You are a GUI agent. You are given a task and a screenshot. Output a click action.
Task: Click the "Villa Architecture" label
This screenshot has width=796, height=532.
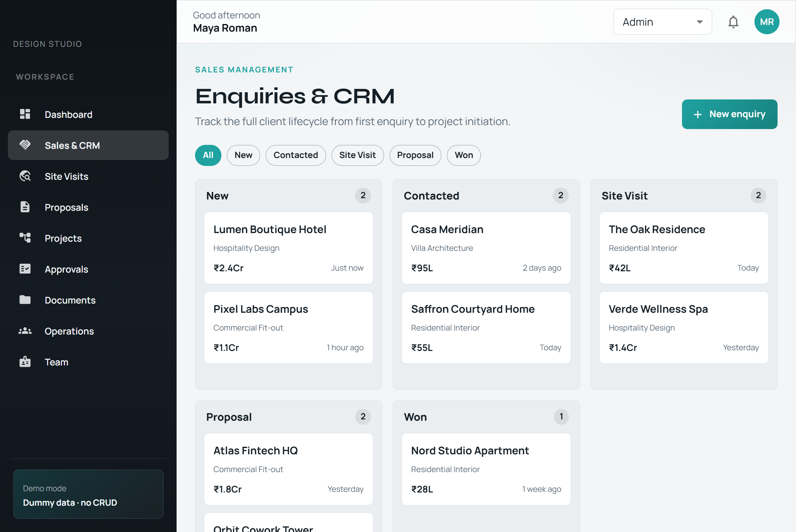coord(442,248)
